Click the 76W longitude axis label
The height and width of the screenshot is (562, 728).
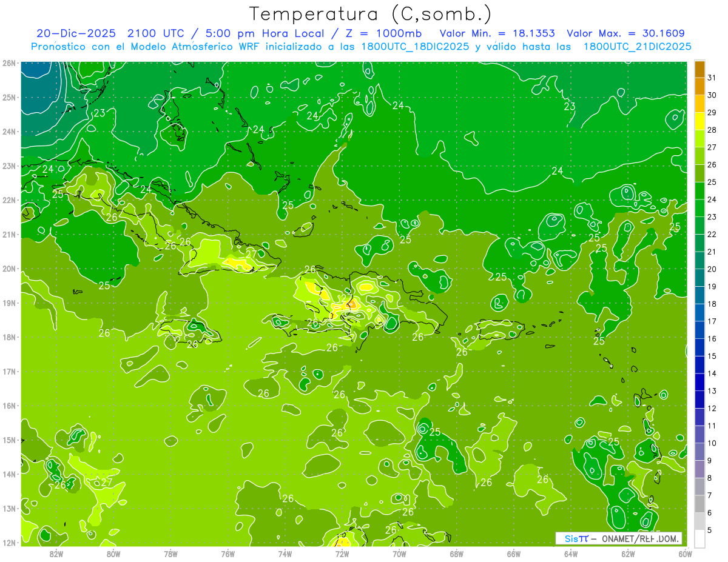[227, 553]
